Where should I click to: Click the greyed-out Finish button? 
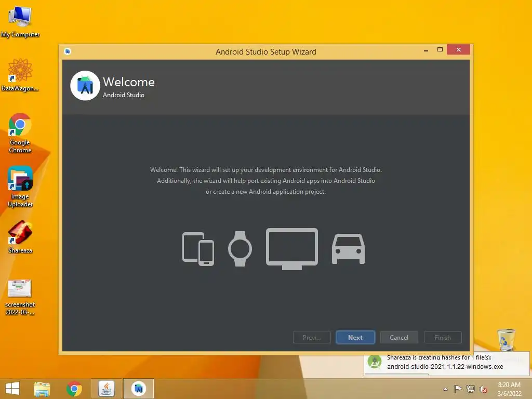(443, 337)
